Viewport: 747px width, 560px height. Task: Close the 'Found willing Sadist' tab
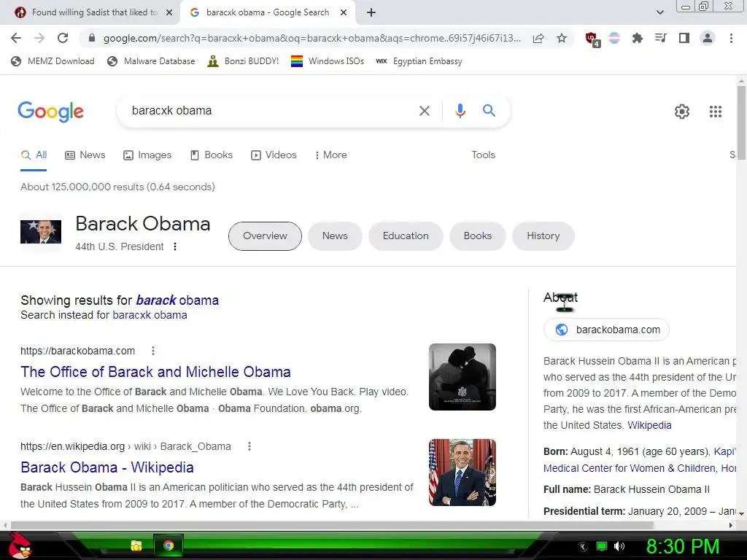point(169,12)
